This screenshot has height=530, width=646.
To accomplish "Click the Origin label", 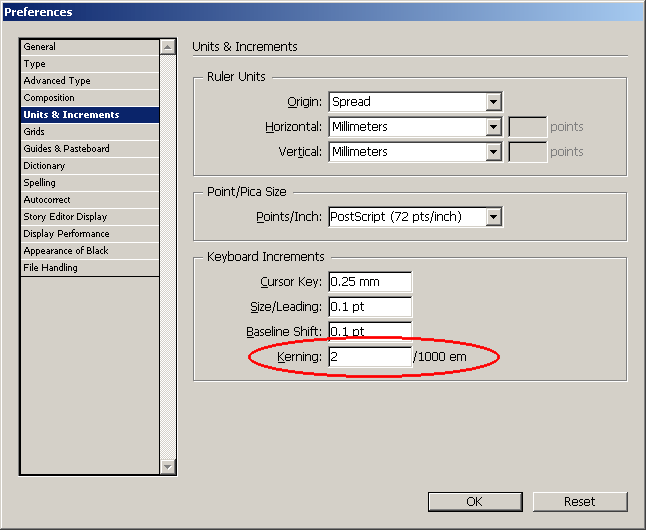I will tap(304, 102).
